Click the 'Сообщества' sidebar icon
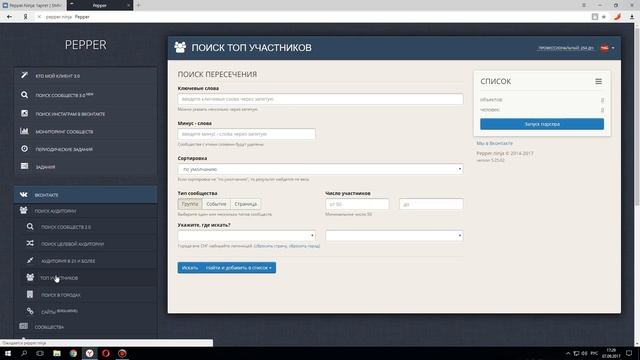The width and height of the screenshot is (640, 360). click(24, 327)
